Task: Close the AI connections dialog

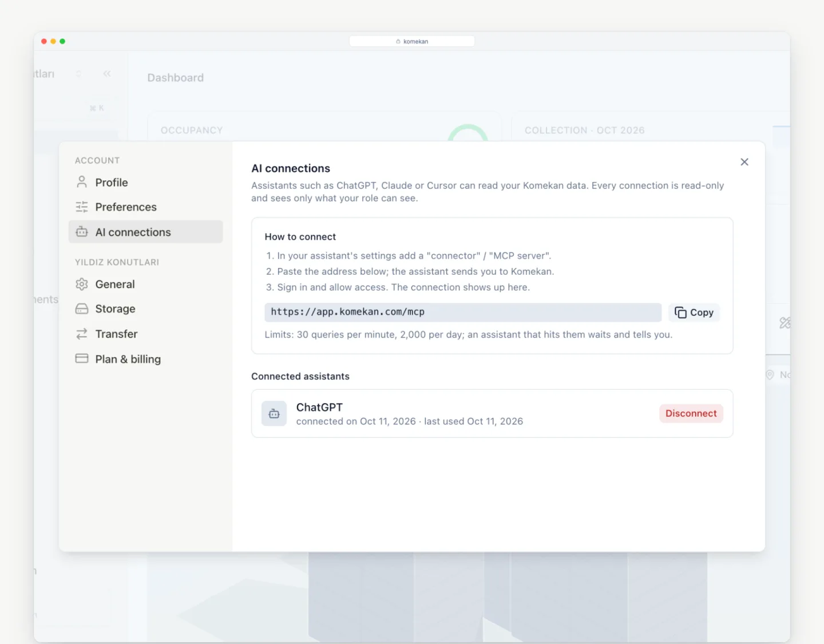Action: point(744,162)
